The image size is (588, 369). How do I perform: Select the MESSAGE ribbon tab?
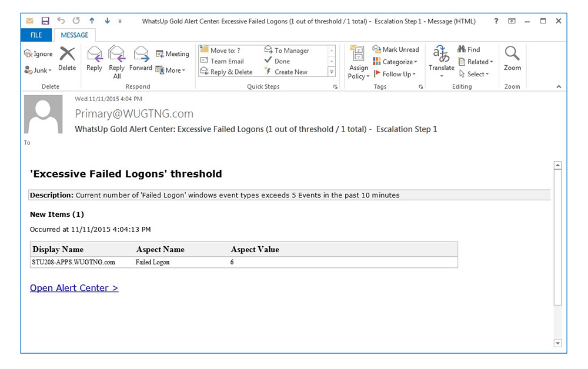[x=75, y=35]
